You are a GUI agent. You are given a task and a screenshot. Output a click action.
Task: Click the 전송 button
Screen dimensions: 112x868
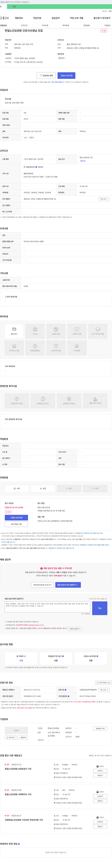(100, 608)
